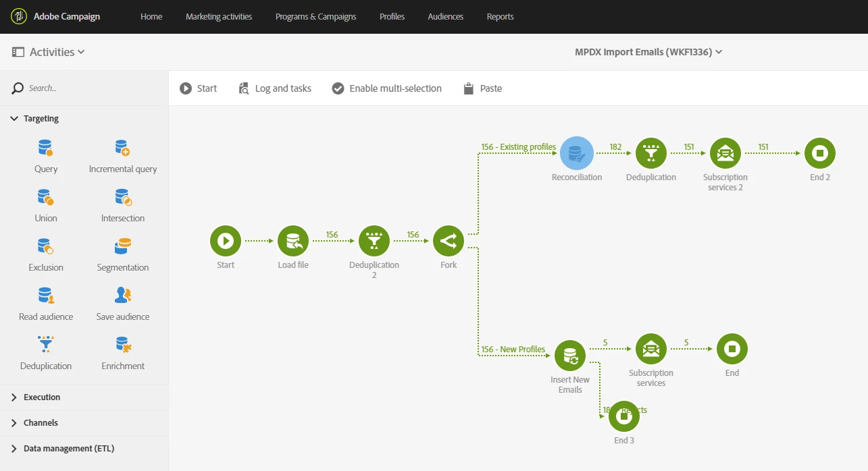Open Log and tasks
This screenshot has height=471, width=868.
275,88
